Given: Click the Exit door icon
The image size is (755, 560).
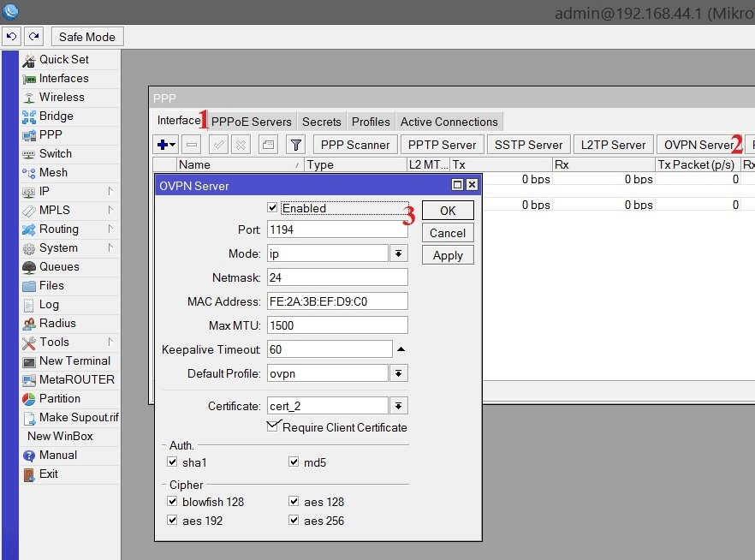Looking at the screenshot, I should pos(29,474).
